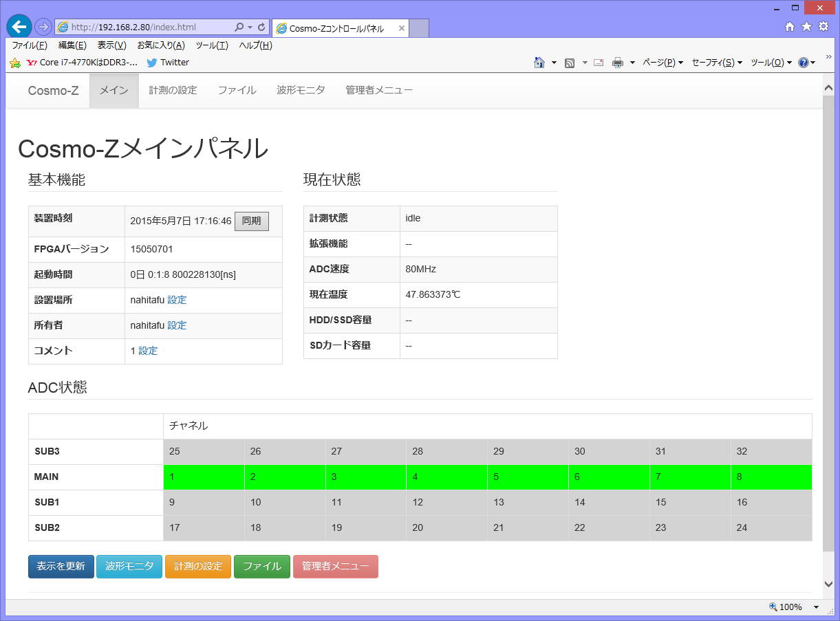Open the お気に入り(A) menu
The image size is (840, 621).
(161, 45)
